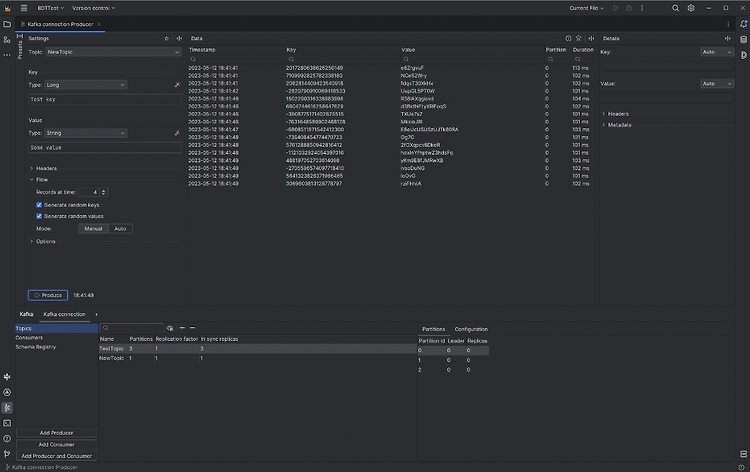Image resolution: width=750 pixels, height=472 pixels.
Task: Switch mode to Auto
Action: coord(120,229)
